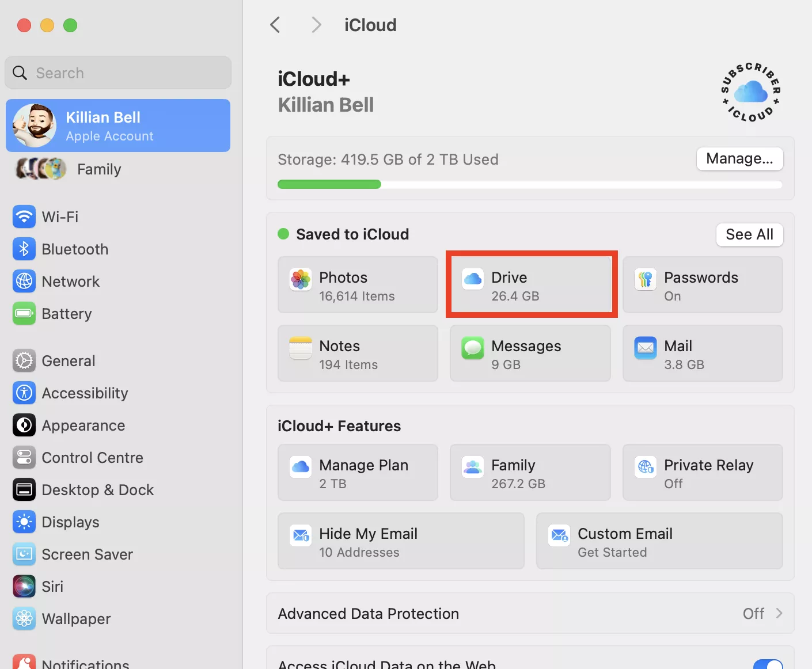
Task: Click the Hide My Email tile
Action: 401,542
